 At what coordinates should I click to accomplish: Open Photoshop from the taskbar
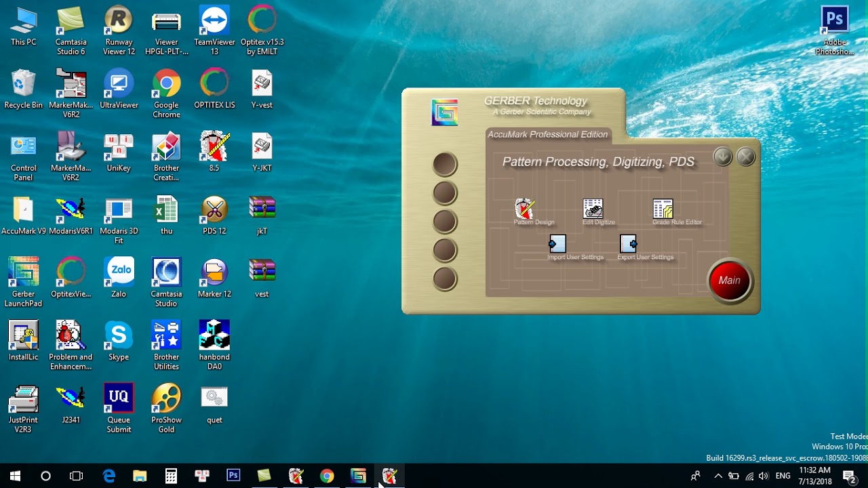pyautogui.click(x=233, y=476)
